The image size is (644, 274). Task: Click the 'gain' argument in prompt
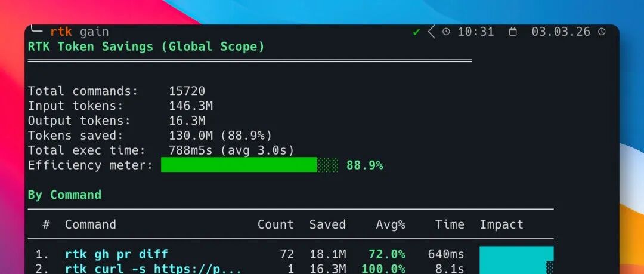tap(94, 32)
